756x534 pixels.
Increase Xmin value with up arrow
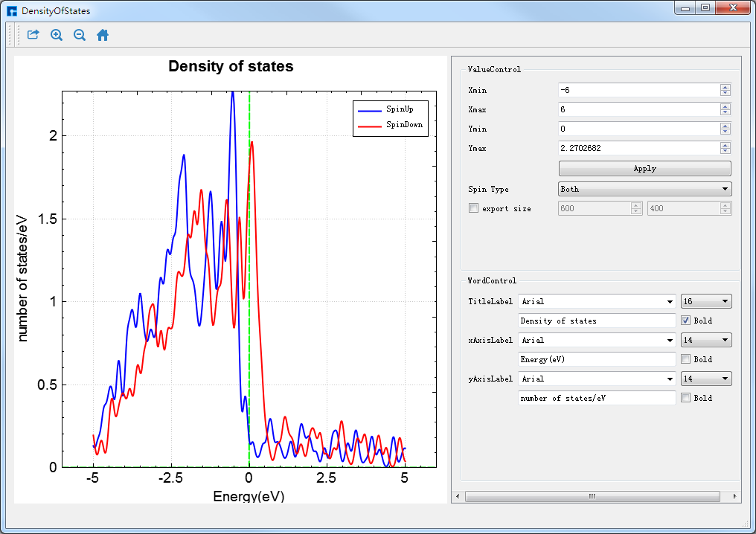(725, 87)
